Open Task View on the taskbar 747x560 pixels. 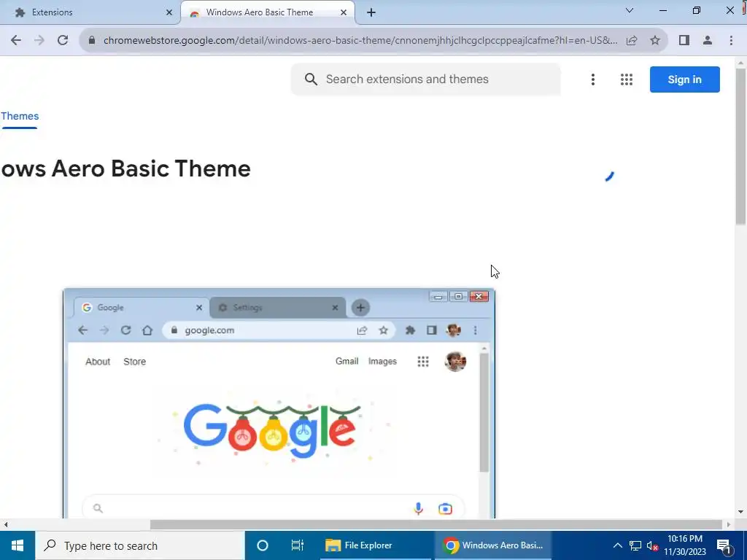(297, 545)
